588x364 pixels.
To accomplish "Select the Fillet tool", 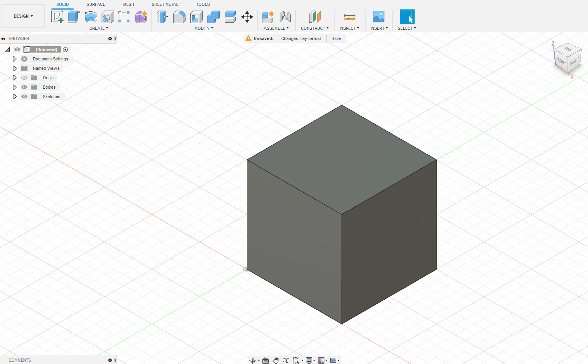I will [x=179, y=17].
